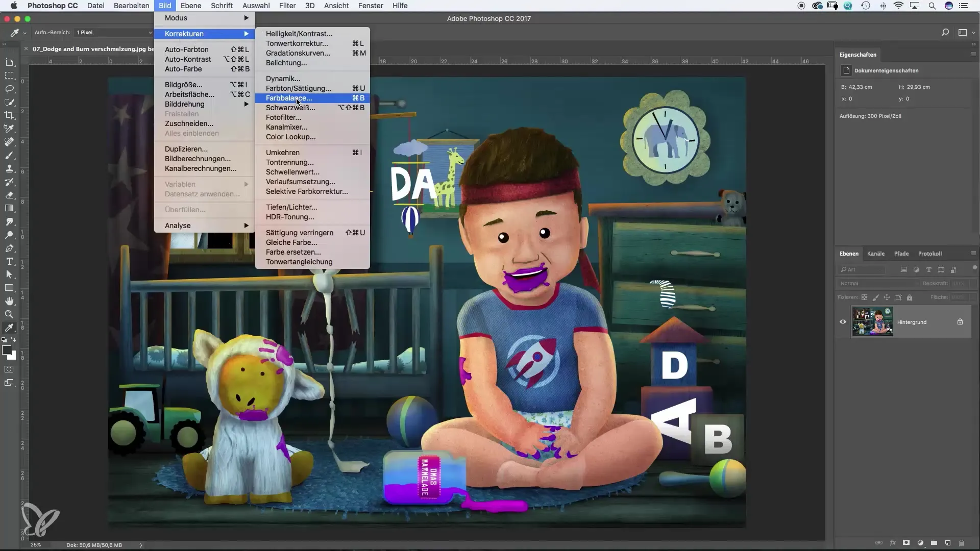Toggle pixel layer filter in Layers panel
Image resolution: width=980 pixels, height=551 pixels.
[903, 269]
